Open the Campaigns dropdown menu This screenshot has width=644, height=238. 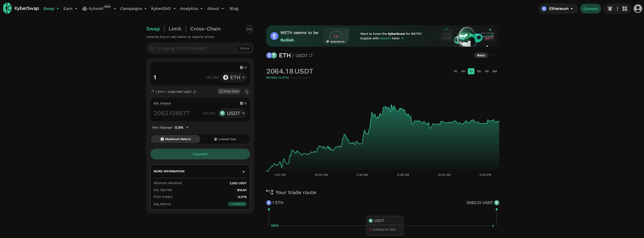click(x=133, y=9)
